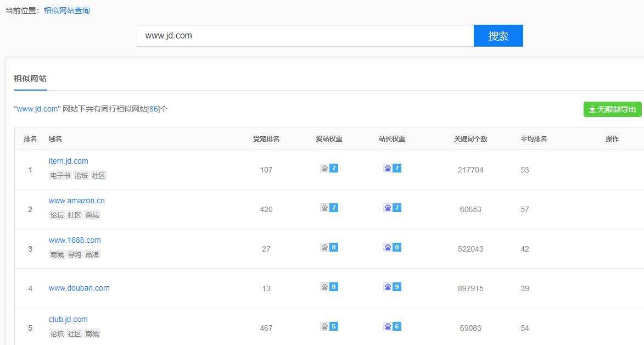
Task: Click the 操作 column header
Action: point(612,139)
